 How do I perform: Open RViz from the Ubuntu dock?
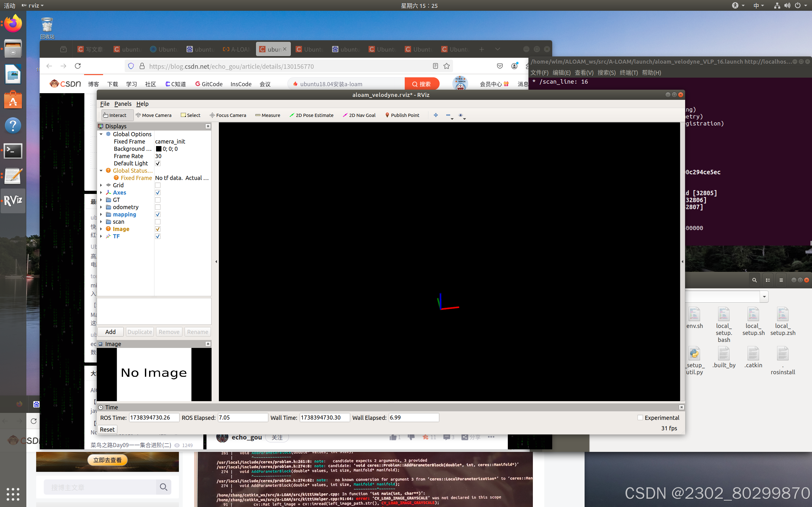13,201
